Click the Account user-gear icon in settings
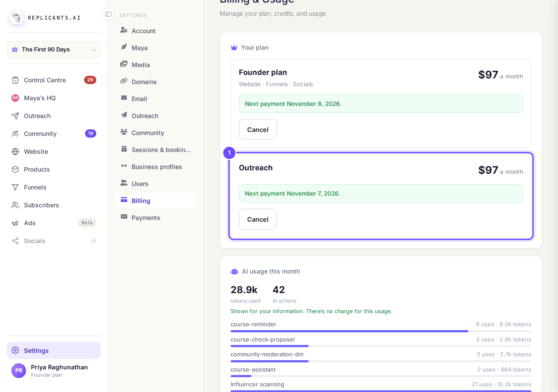Image resolution: width=558 pixels, height=392 pixels. (124, 30)
